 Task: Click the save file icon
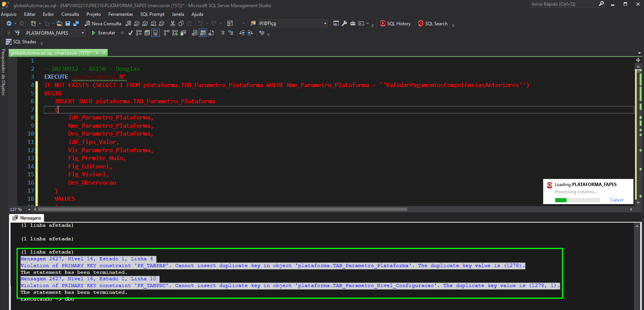tap(68, 23)
